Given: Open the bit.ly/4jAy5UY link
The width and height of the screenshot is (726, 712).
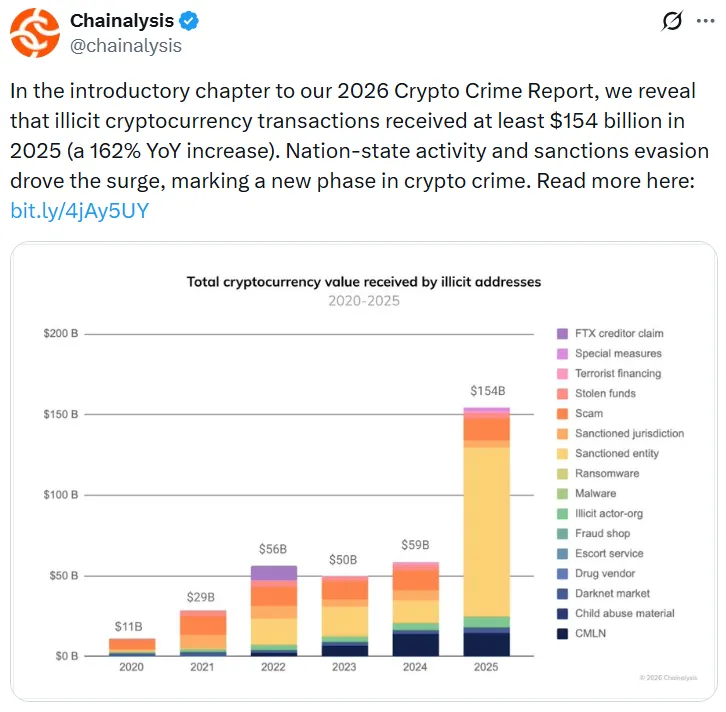Looking at the screenshot, I should [78, 210].
